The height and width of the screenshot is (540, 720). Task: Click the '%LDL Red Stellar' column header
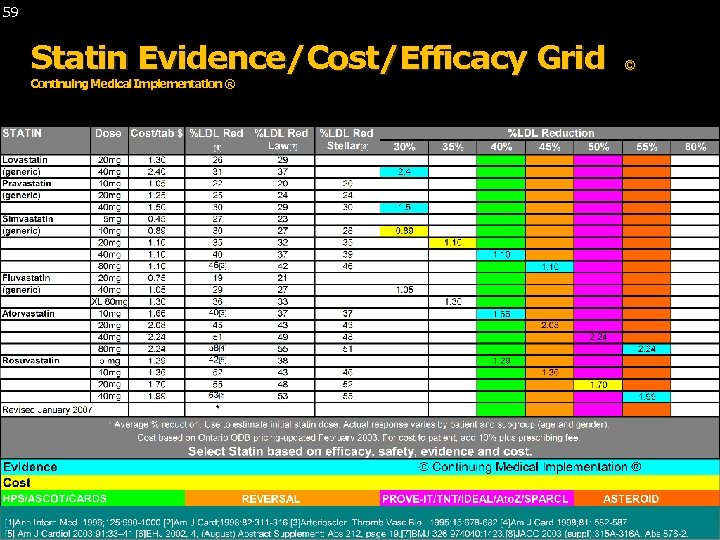point(347,140)
